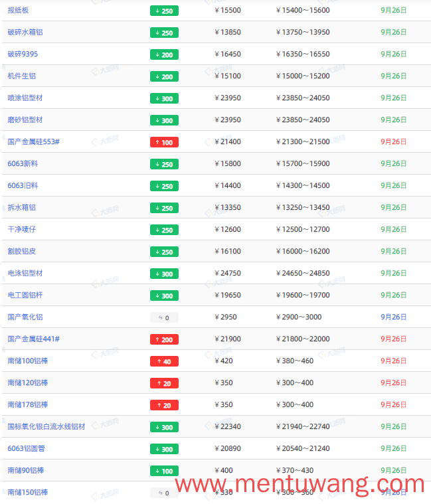Click the green 300 badge for 6063铝圆管

click(x=164, y=449)
